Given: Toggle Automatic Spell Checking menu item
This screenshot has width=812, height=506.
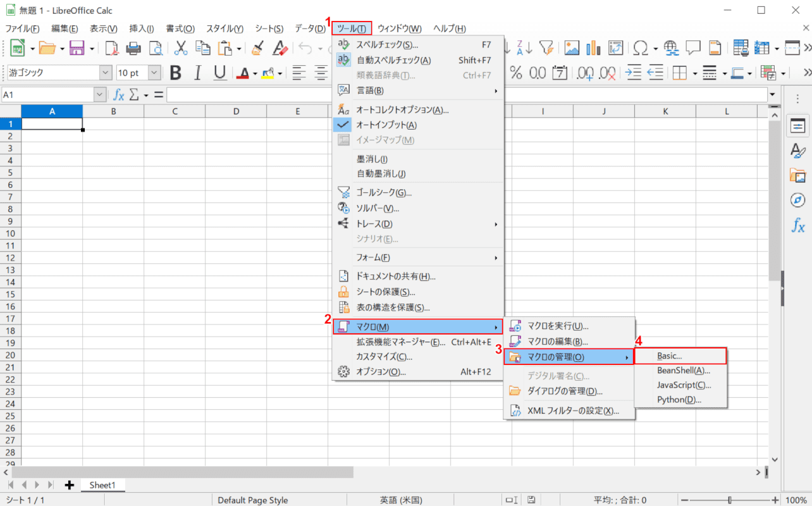Looking at the screenshot, I should pos(418,60).
